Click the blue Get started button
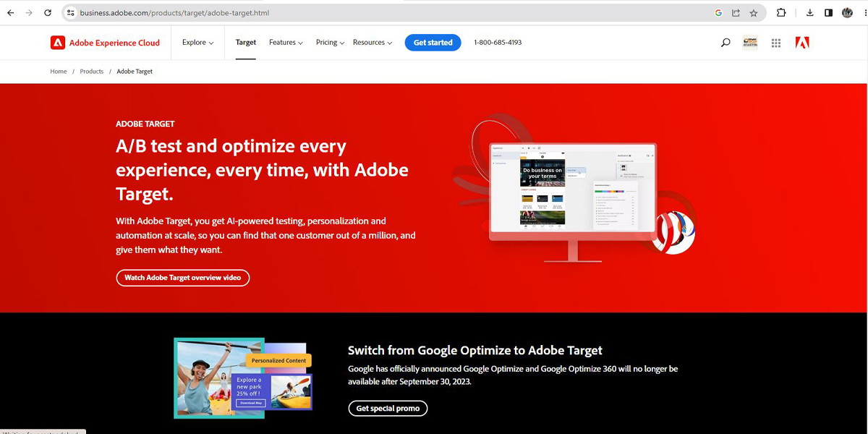This screenshot has width=868, height=434. pos(433,43)
